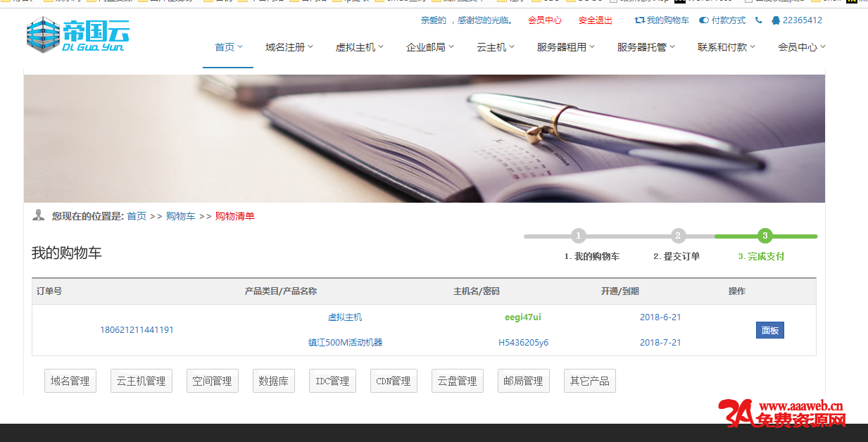Click the phone handset icon
868x442 pixels.
click(x=758, y=20)
